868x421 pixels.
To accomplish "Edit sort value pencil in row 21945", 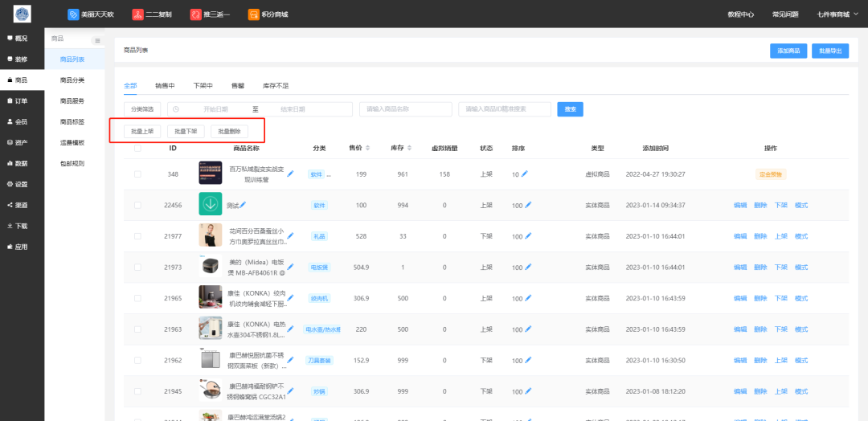I will tap(528, 391).
